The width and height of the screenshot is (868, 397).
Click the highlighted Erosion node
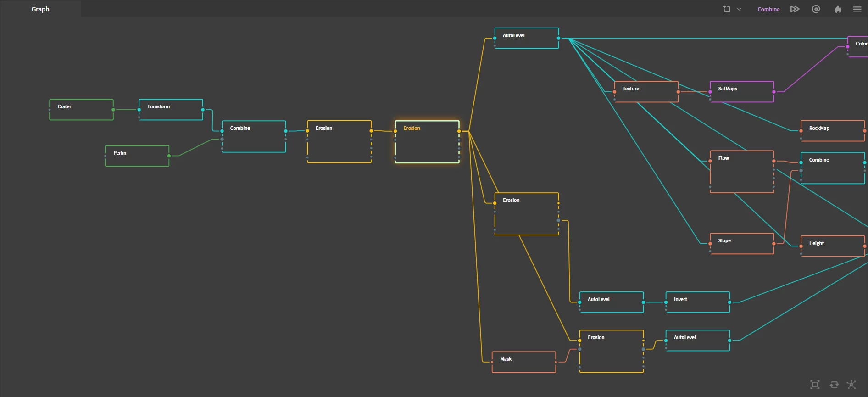(x=427, y=141)
